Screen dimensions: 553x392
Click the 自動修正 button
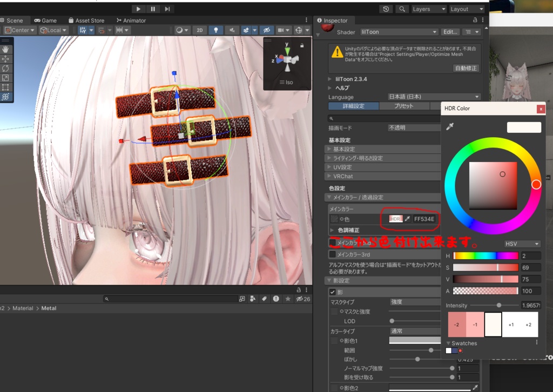pos(466,68)
